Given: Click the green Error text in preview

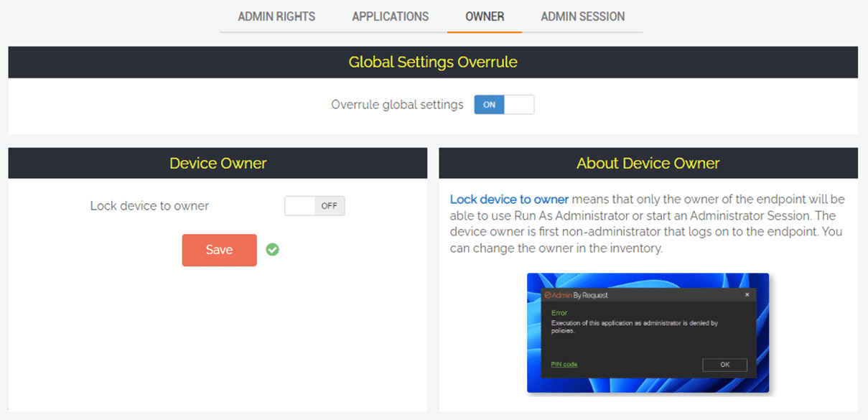Looking at the screenshot, I should (x=559, y=313).
